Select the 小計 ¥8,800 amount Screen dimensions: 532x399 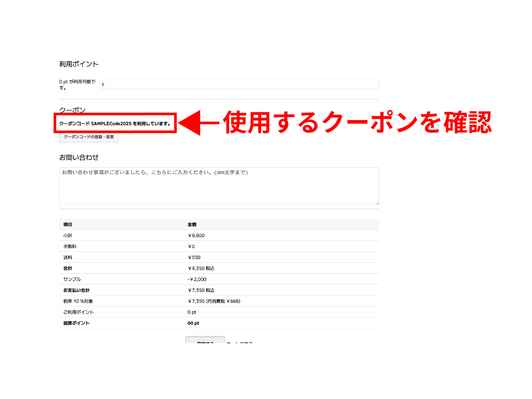tap(196, 236)
